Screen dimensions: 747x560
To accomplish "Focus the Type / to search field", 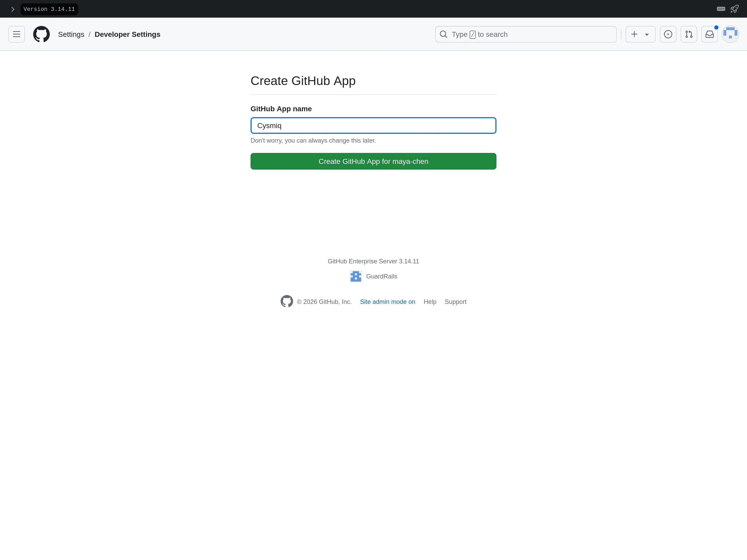I will coord(526,34).
